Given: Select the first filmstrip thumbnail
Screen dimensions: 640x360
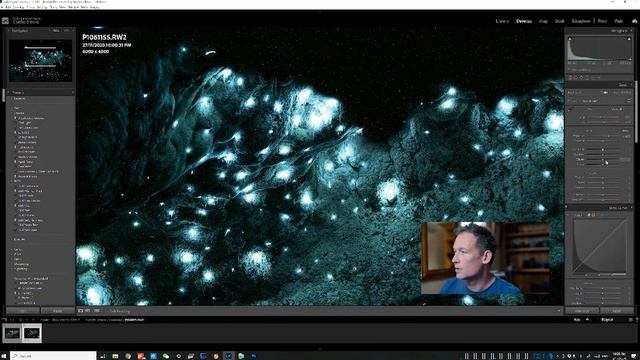Looking at the screenshot, I should 12,333.
